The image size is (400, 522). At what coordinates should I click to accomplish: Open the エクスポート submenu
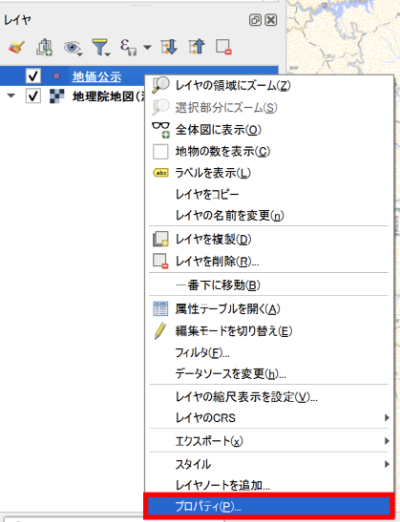pyautogui.click(x=269, y=441)
